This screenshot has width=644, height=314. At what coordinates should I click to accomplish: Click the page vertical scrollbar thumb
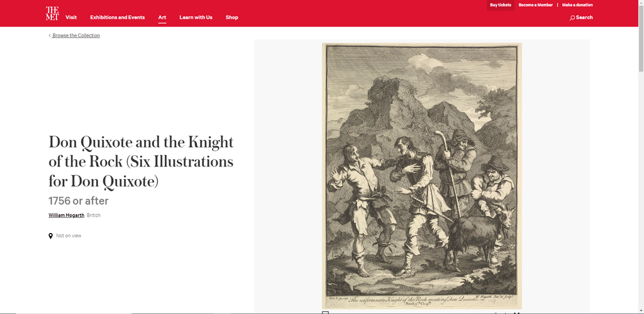(x=641, y=37)
